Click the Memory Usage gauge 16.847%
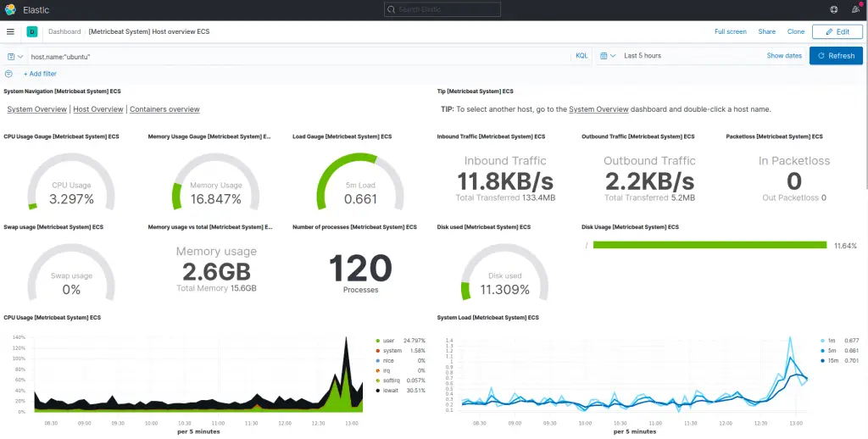This screenshot has height=439, width=868. click(216, 182)
